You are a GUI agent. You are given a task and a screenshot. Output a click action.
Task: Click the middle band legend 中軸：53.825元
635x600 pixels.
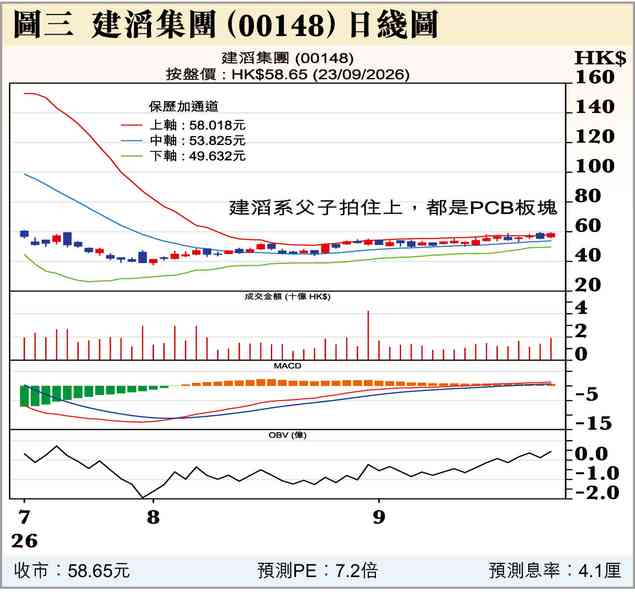[198, 140]
